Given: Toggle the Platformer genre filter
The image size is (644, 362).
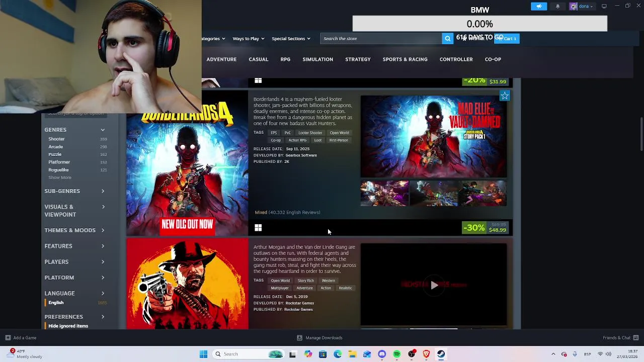Looking at the screenshot, I should 77,162.
